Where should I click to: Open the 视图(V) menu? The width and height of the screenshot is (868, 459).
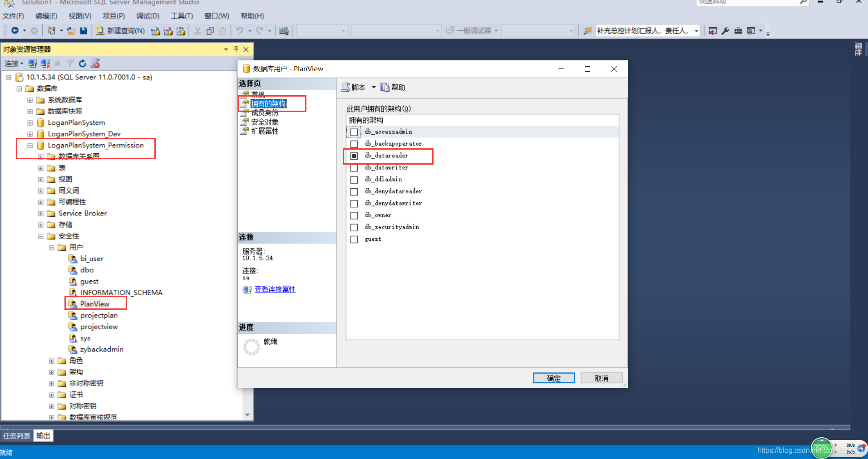pos(80,16)
